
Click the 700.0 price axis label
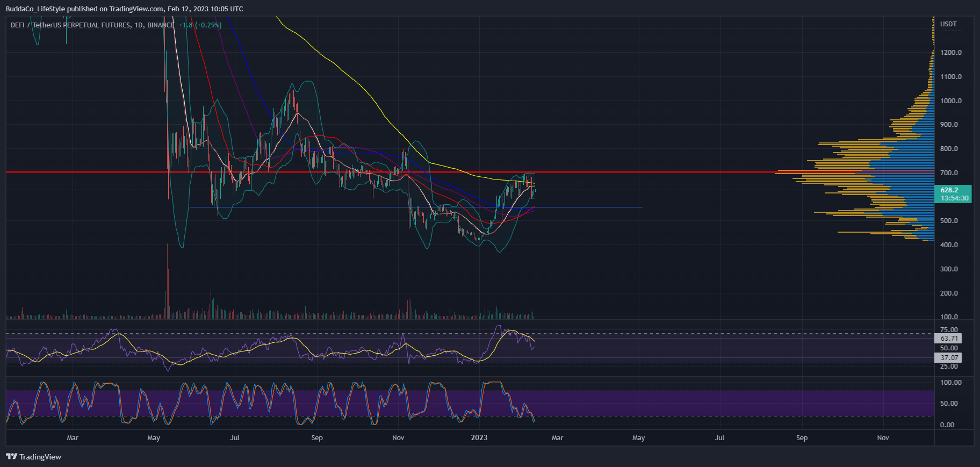[x=949, y=173]
